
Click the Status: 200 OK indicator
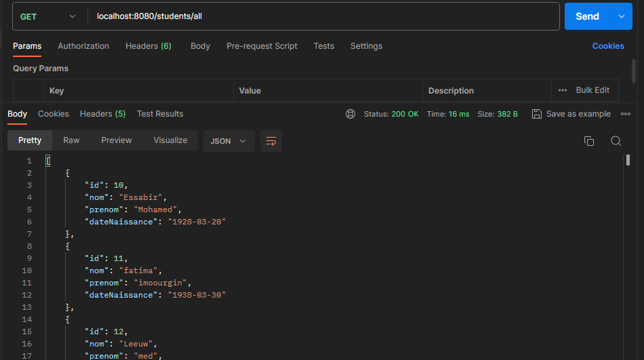pyautogui.click(x=391, y=114)
